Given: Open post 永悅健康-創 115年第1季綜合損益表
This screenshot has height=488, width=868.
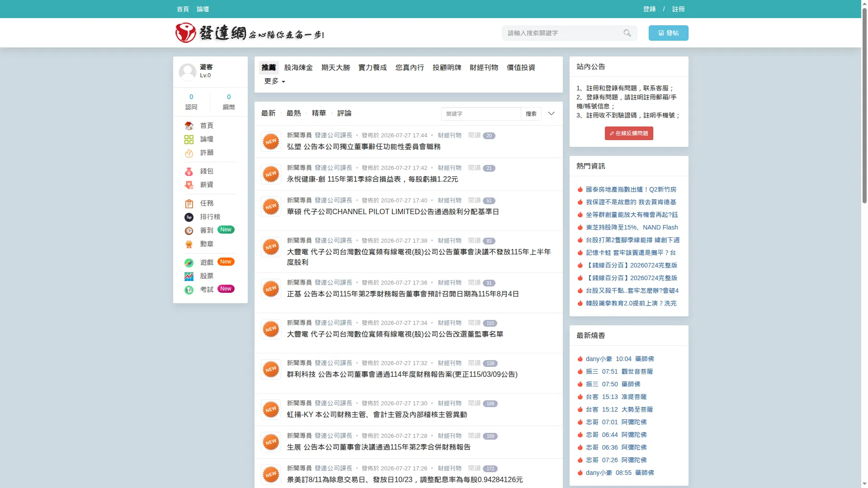Looking at the screenshot, I should 372,179.
